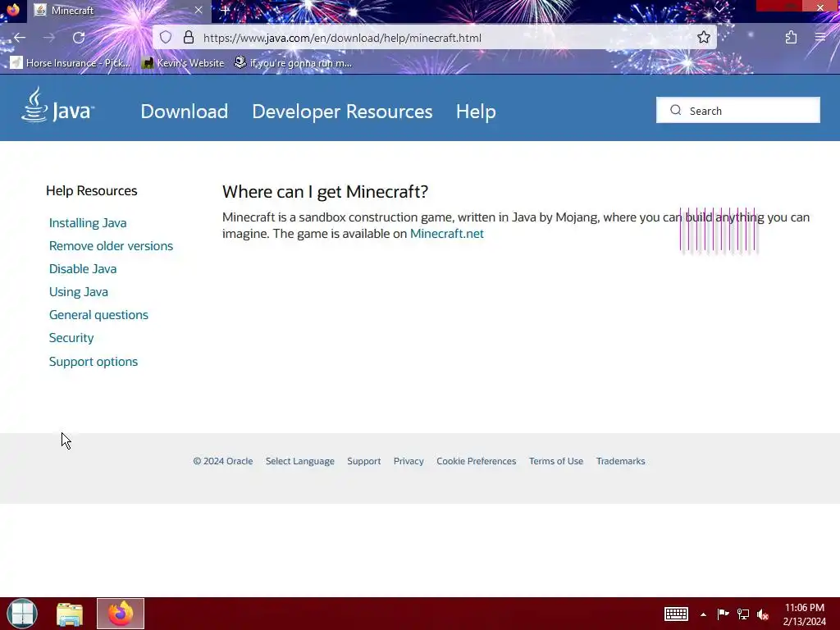Click the search magnifier icon
The height and width of the screenshot is (630, 840).
point(676,110)
